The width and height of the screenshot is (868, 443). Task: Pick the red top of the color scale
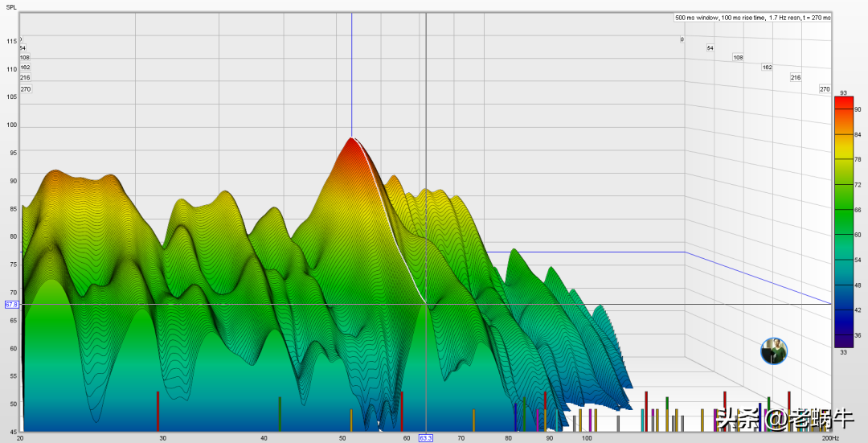point(843,102)
